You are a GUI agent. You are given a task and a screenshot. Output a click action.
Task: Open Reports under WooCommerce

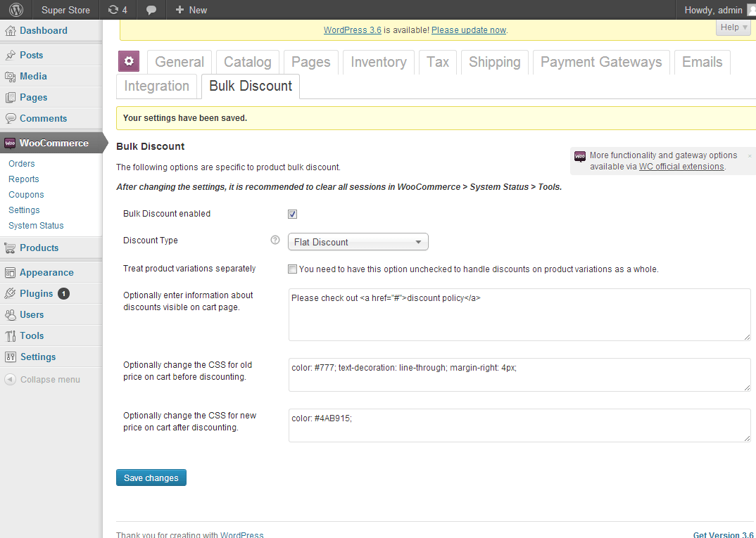(x=24, y=179)
